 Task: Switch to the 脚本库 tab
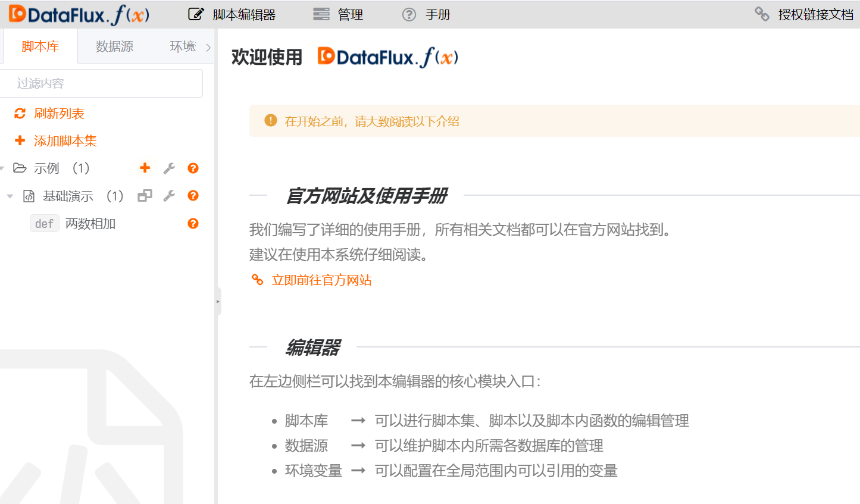pyautogui.click(x=40, y=46)
